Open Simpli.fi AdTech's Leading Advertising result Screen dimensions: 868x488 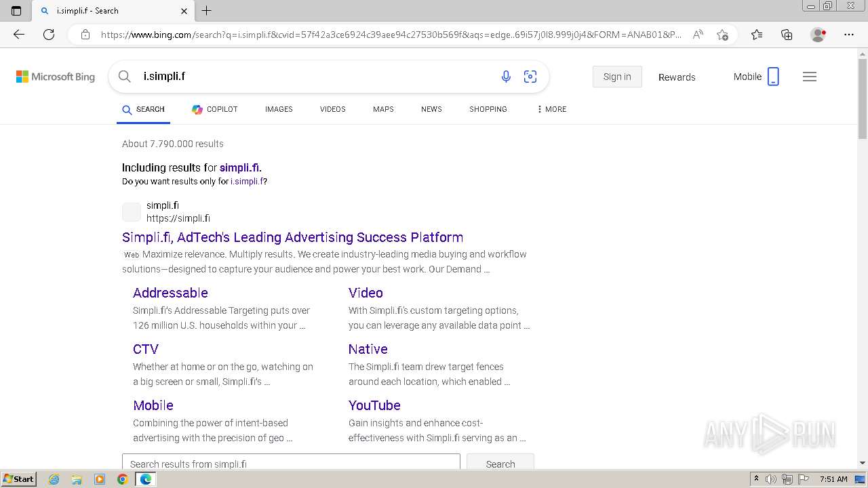click(293, 237)
